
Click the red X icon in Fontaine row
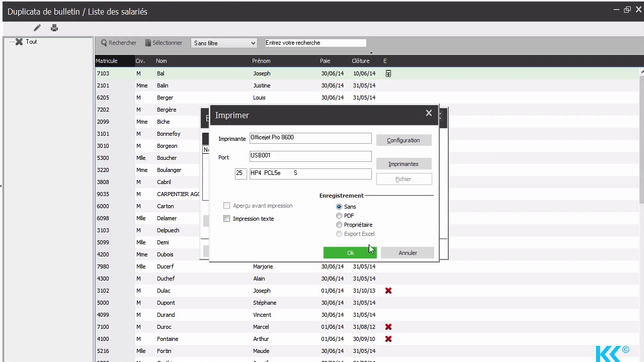click(x=388, y=339)
